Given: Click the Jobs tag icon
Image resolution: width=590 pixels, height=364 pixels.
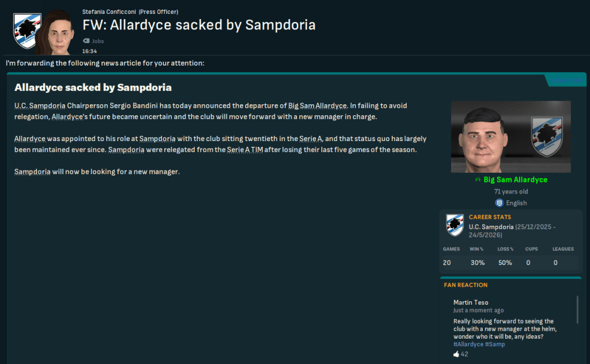Looking at the screenshot, I should tap(87, 41).
